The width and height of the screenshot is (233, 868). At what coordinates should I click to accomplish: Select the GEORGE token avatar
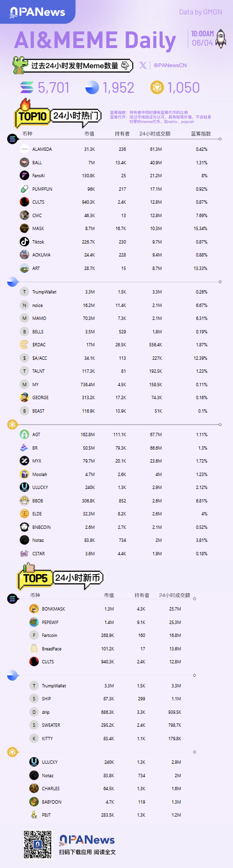pos(24,398)
